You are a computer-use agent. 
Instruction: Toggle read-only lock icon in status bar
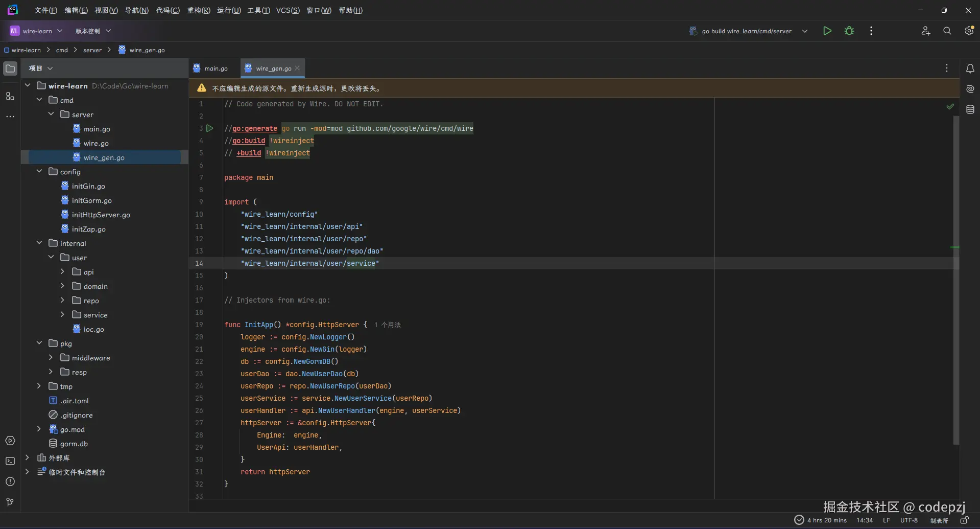[964, 520]
